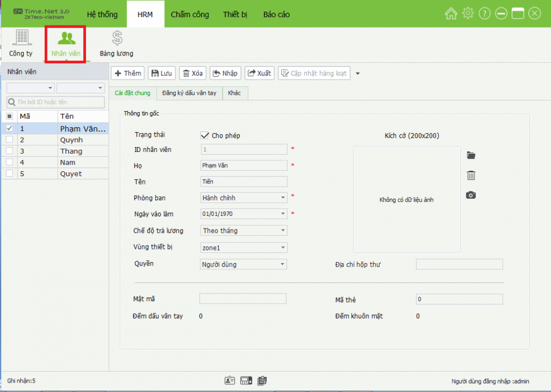Click the help question mark icon

point(484,14)
